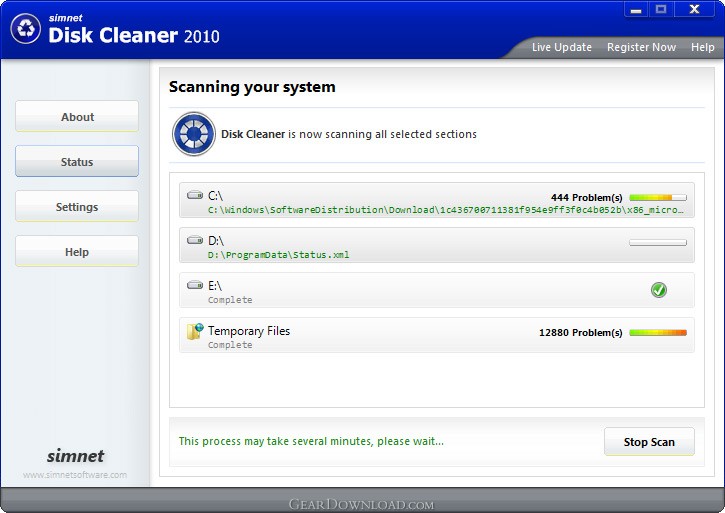Open the Status section

[77, 161]
